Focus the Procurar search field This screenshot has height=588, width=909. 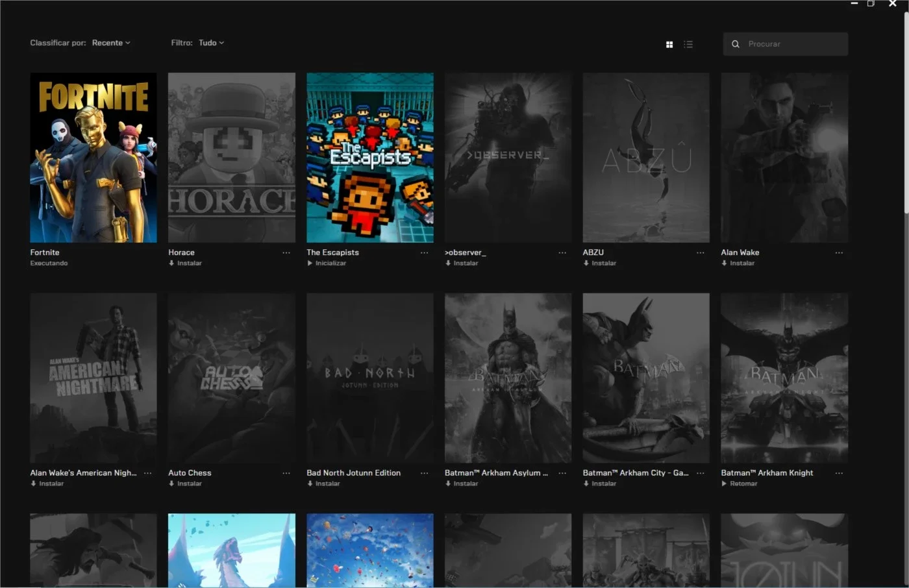pyautogui.click(x=786, y=44)
